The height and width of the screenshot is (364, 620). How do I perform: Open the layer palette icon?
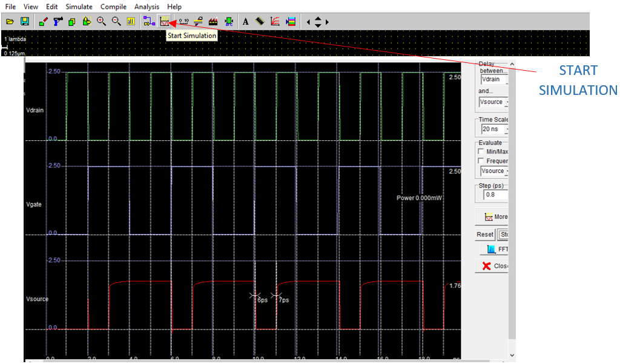tap(291, 22)
